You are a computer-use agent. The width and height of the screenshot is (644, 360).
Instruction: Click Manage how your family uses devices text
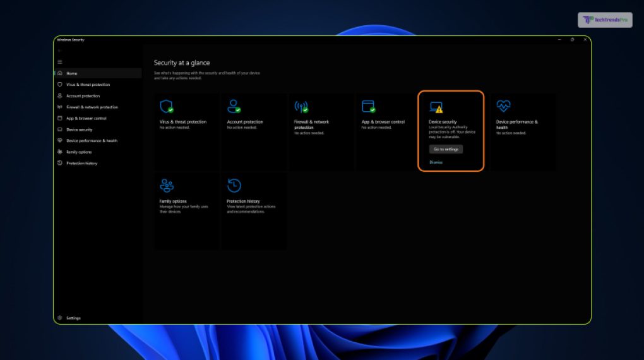coord(184,209)
